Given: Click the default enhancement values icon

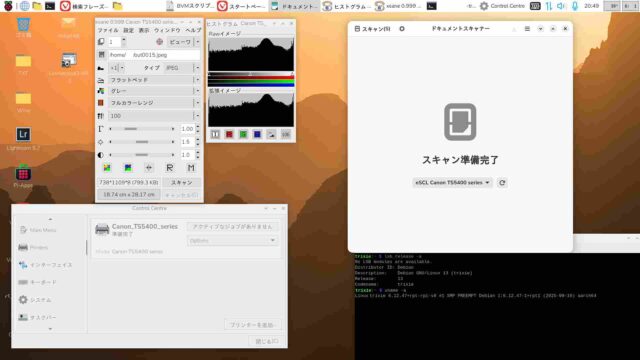Looking at the screenshot, I should pyautogui.click(x=149, y=168).
